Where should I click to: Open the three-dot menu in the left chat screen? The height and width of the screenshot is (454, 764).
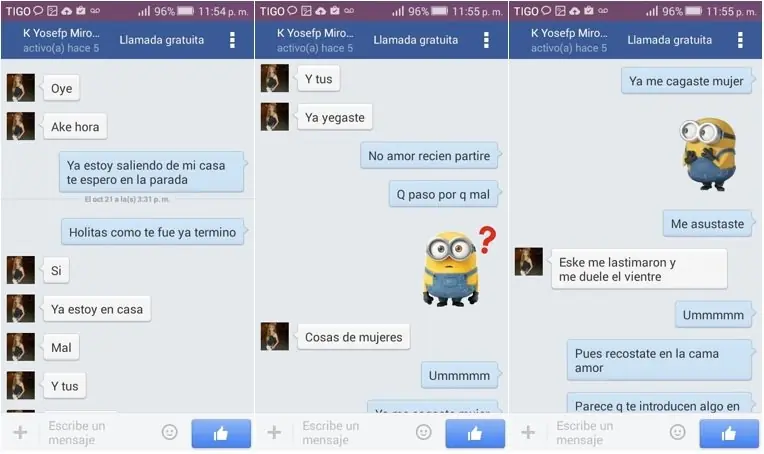[232, 40]
